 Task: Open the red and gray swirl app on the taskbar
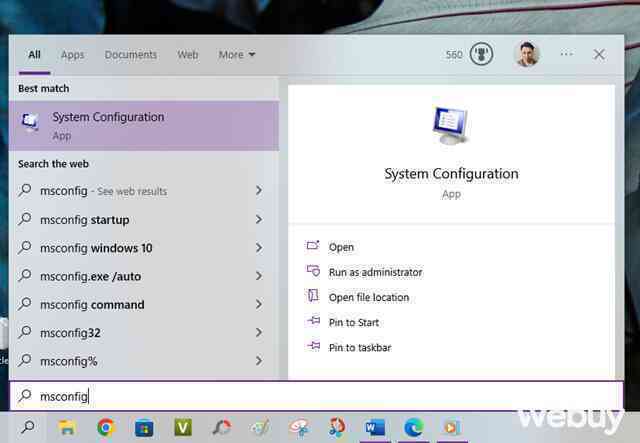(222, 427)
